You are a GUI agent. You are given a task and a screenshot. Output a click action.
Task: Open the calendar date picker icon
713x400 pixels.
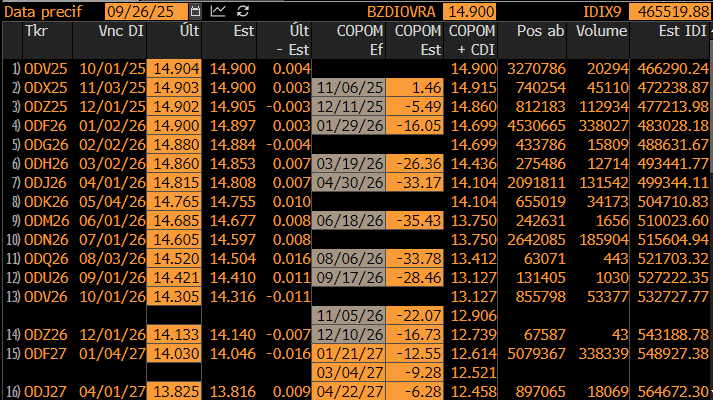[195, 11]
